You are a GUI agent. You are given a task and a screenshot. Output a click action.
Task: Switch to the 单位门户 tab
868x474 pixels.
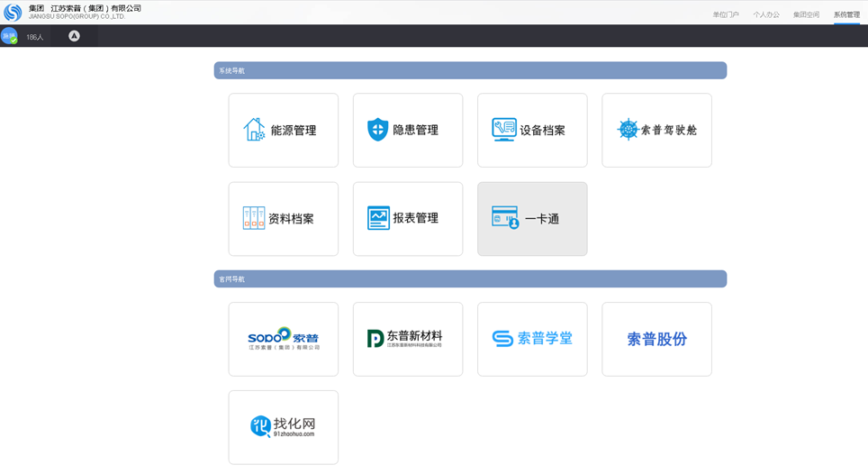click(x=725, y=14)
